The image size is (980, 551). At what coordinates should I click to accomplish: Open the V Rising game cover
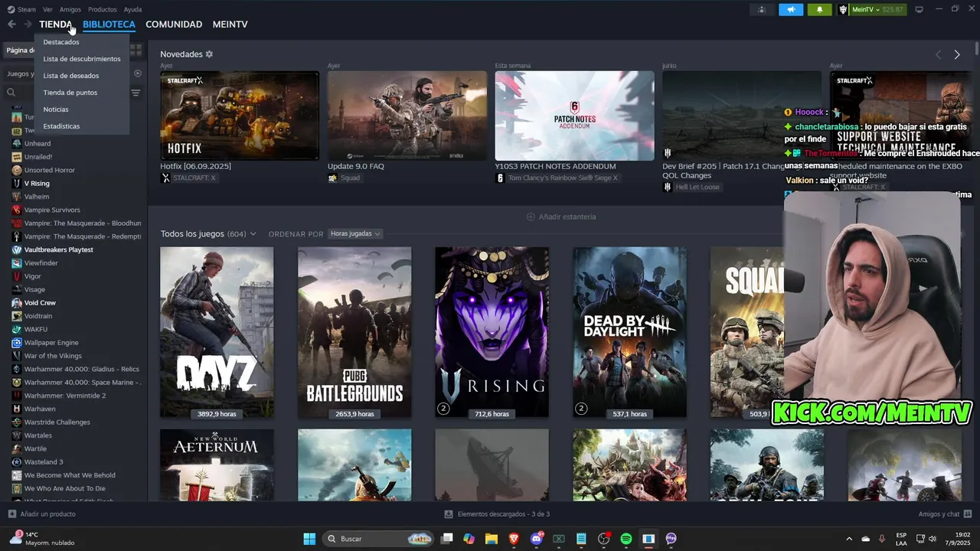coord(492,332)
